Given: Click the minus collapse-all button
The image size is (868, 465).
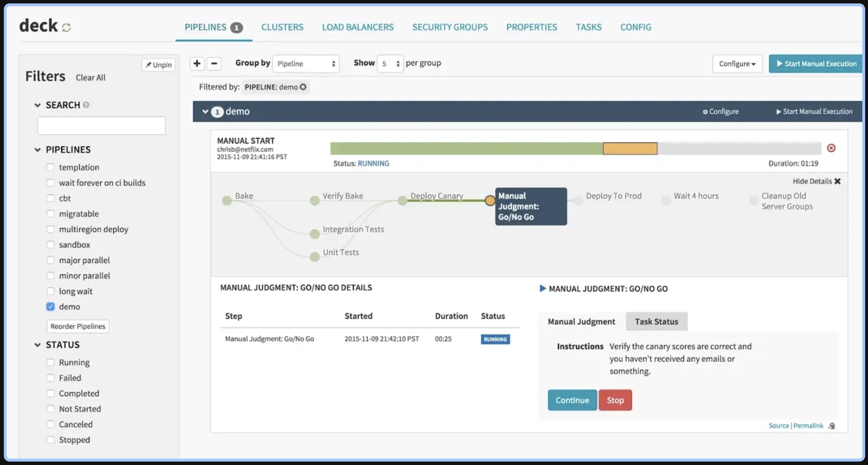Looking at the screenshot, I should pyautogui.click(x=214, y=63).
